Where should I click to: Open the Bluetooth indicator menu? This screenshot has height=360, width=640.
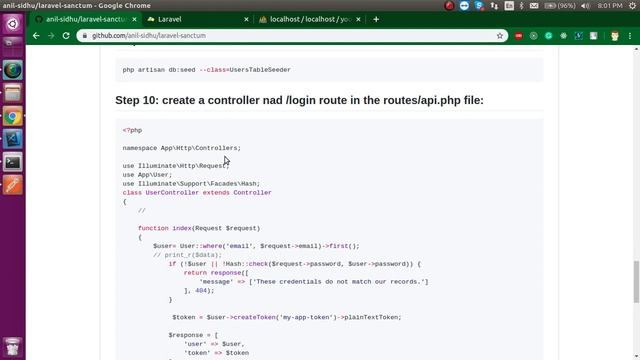522,6
